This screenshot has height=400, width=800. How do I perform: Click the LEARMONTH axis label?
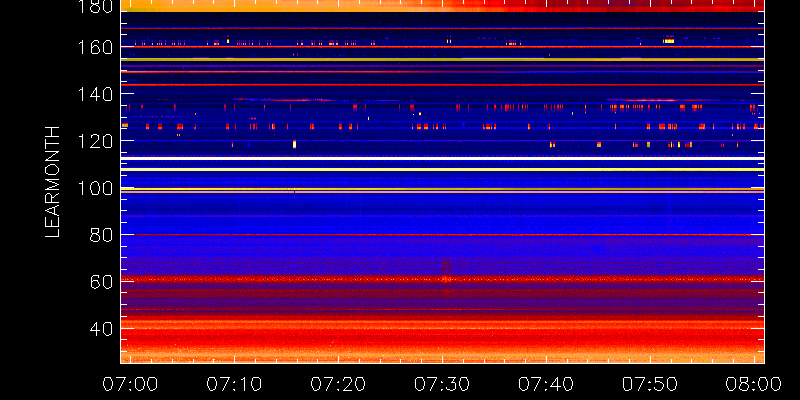coord(53,182)
